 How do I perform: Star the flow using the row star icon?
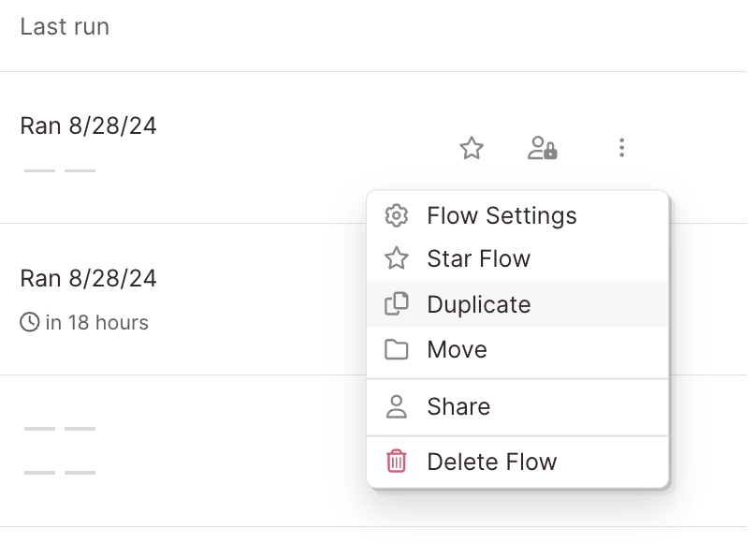coord(472,148)
